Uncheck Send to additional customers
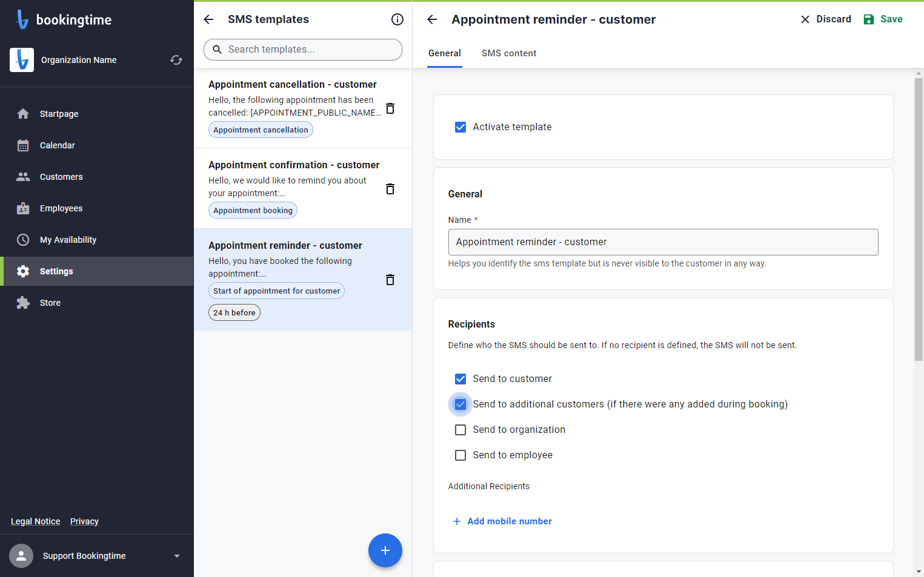 point(460,404)
